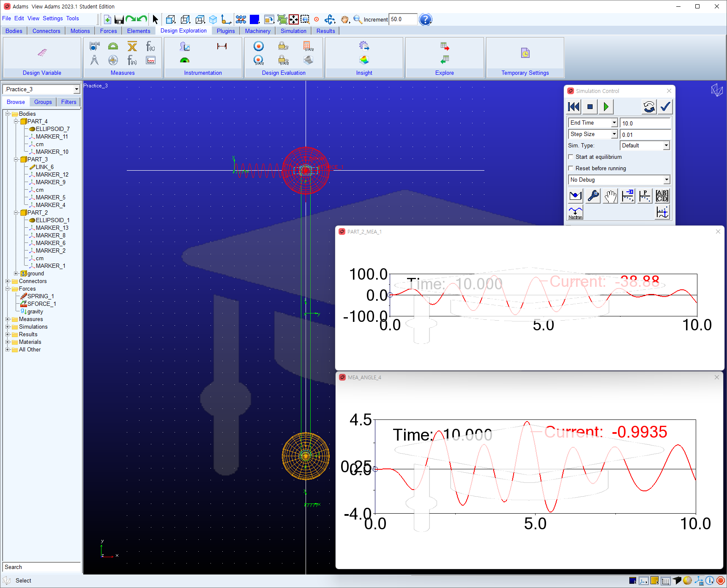Click the Stop simulation square icon
The image size is (727, 588).
590,107
